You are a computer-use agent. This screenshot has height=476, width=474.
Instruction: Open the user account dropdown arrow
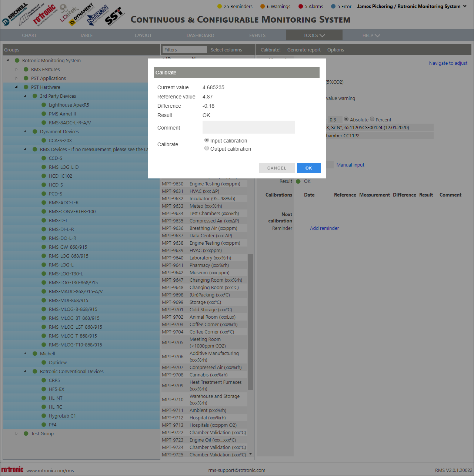click(465, 6)
